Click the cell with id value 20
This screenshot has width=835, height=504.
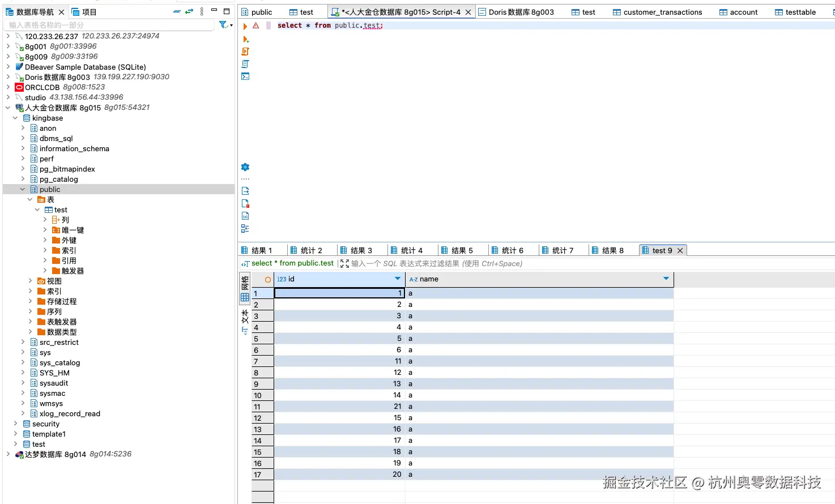pyautogui.click(x=339, y=475)
